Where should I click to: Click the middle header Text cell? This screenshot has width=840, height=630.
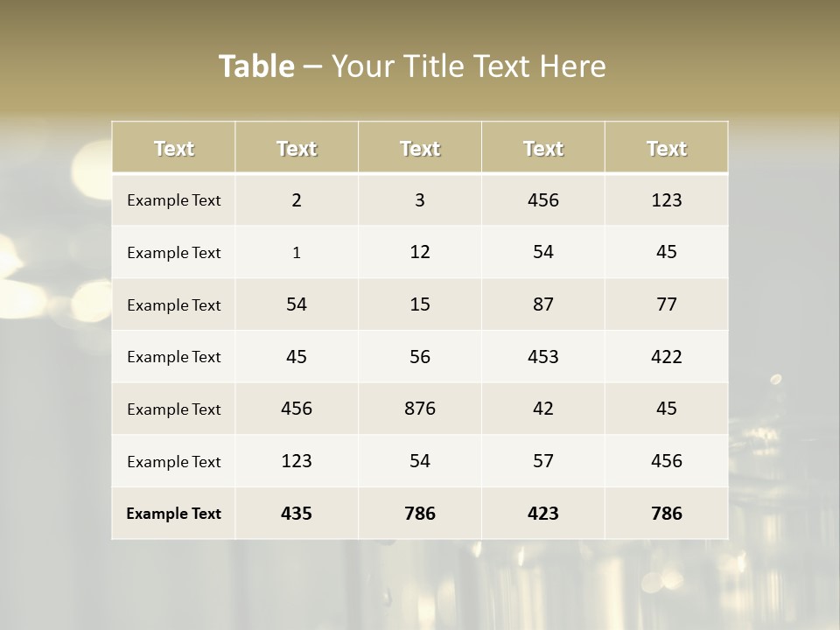(420, 149)
